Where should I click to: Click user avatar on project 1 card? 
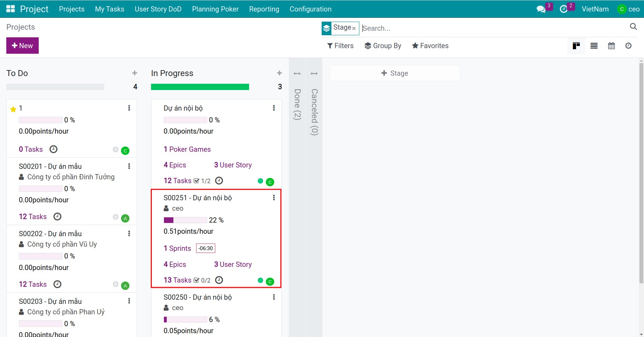click(x=125, y=151)
